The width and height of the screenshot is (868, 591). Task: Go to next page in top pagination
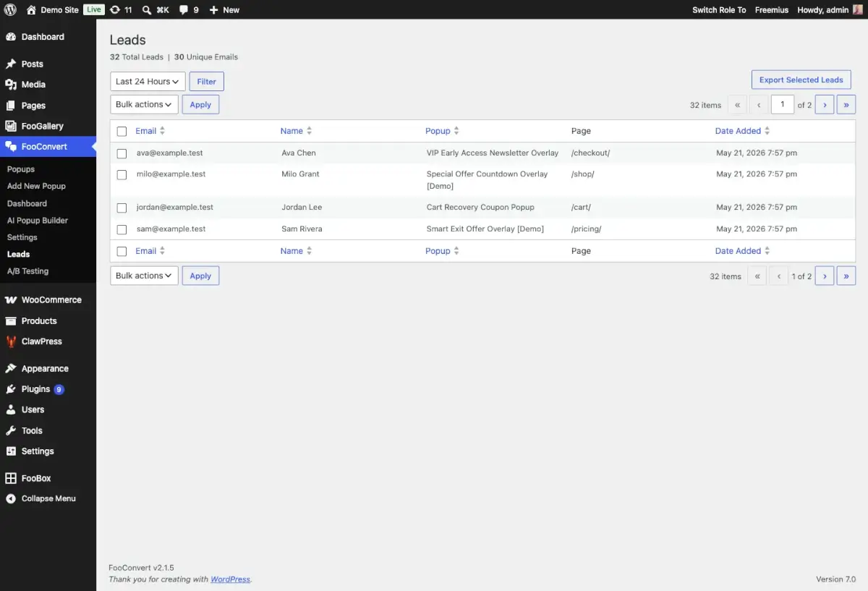point(825,105)
